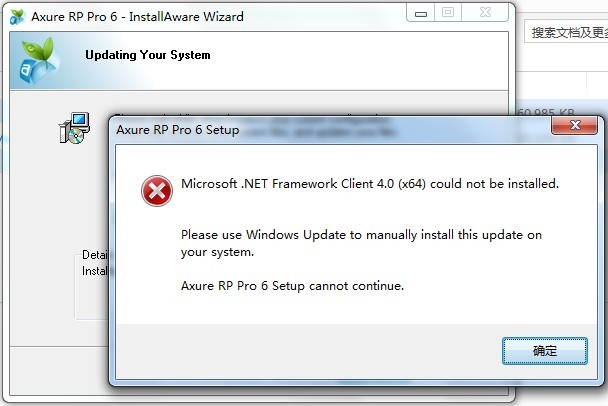Click the 搜索文档及更多 search field
The image size is (608, 406).
[566, 32]
